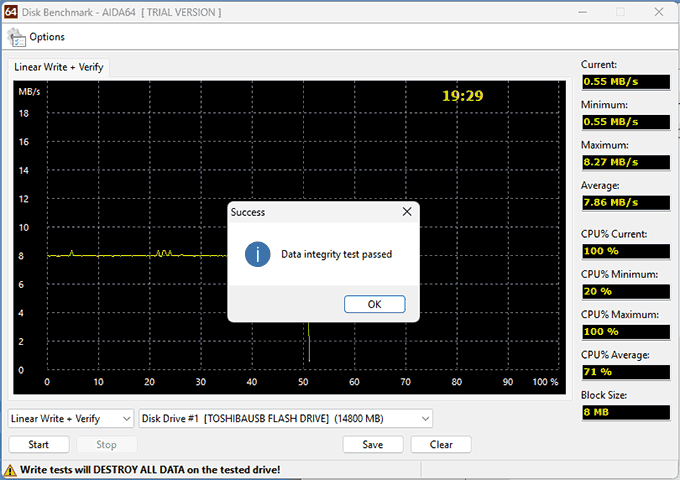Viewport: 680px width, 480px height.
Task: Click the Block Size 8 MB field
Action: pyautogui.click(x=625, y=412)
